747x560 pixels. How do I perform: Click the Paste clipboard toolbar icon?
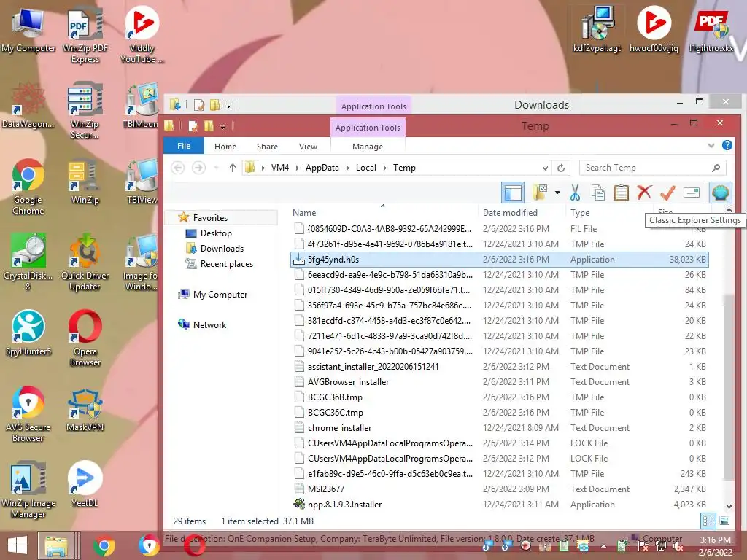(621, 192)
